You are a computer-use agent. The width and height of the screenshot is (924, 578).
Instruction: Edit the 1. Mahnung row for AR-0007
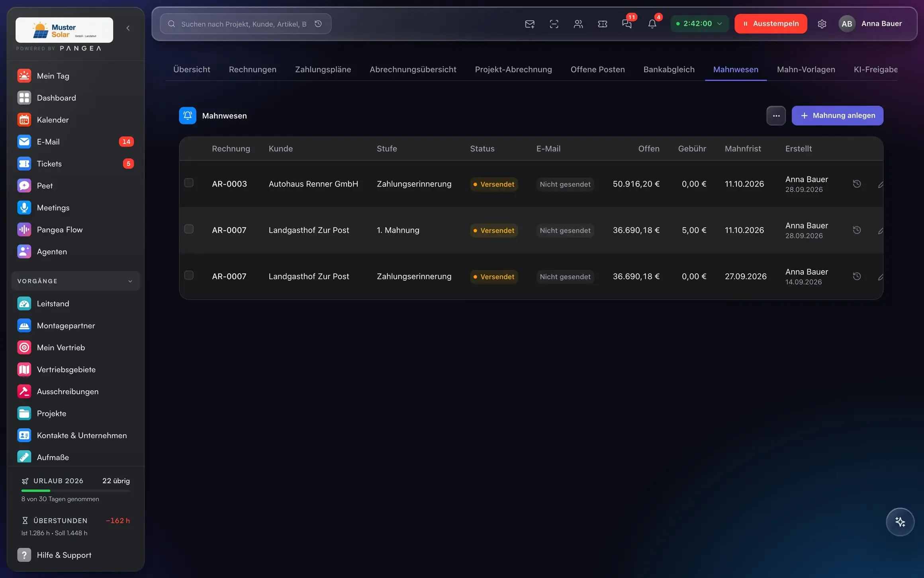(881, 230)
